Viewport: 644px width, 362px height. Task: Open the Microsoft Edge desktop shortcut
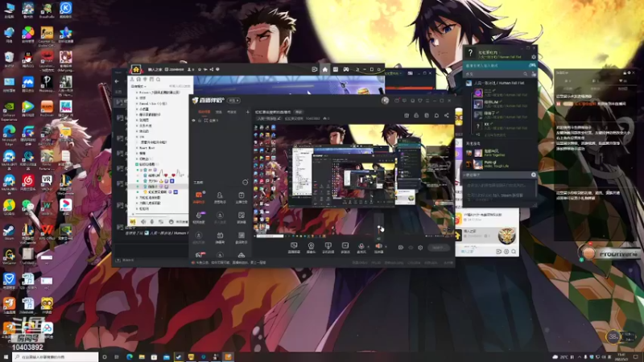(9, 134)
